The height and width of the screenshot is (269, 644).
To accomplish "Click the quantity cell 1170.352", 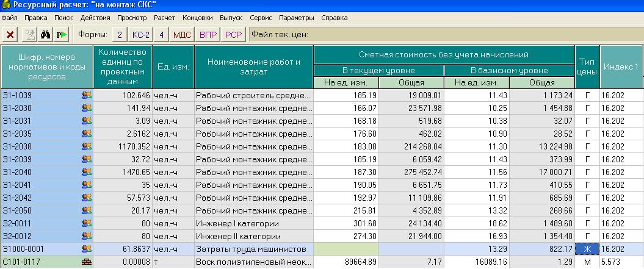I will 123,146.
